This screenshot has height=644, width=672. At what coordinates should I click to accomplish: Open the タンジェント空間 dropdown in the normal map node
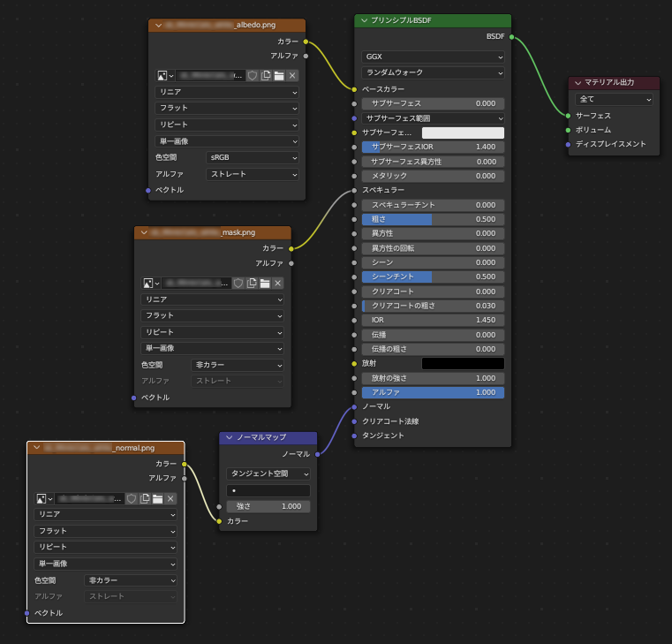268,474
